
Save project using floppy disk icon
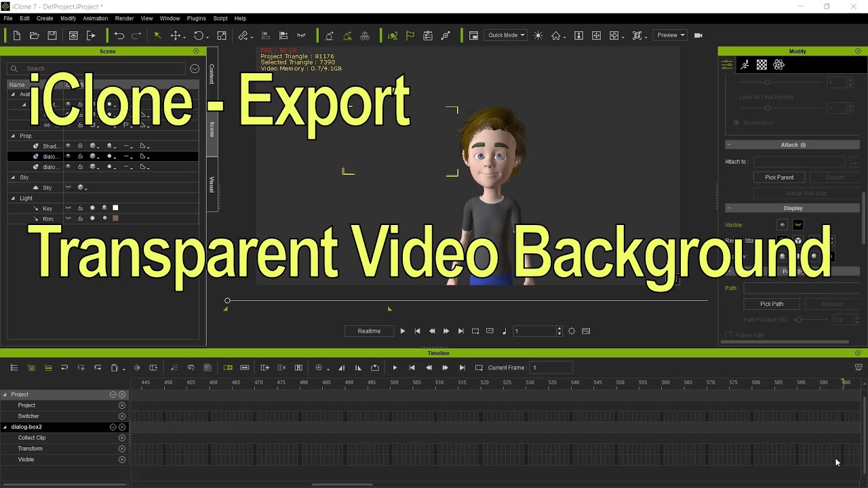[x=52, y=35]
